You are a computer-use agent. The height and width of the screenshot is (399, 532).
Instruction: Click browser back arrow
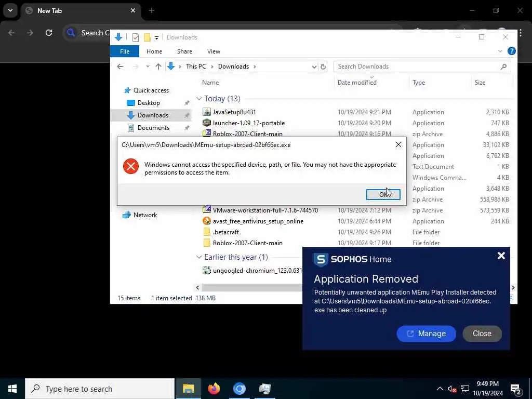[11, 33]
